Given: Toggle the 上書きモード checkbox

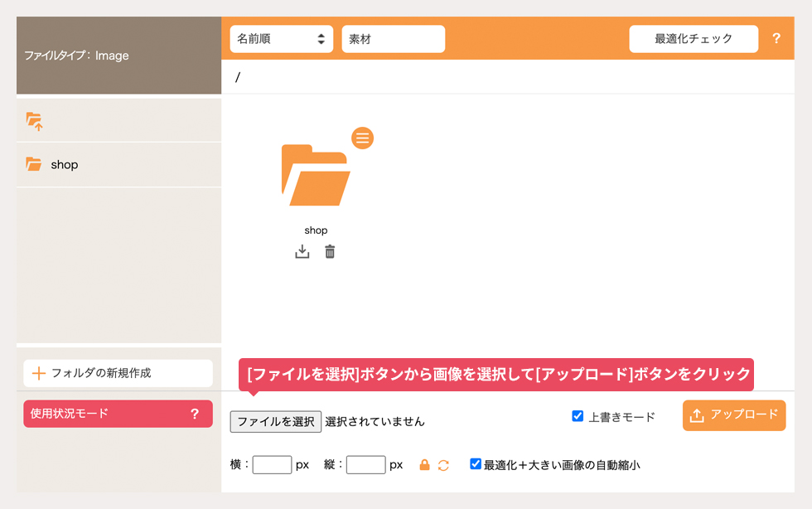Looking at the screenshot, I should [x=578, y=415].
